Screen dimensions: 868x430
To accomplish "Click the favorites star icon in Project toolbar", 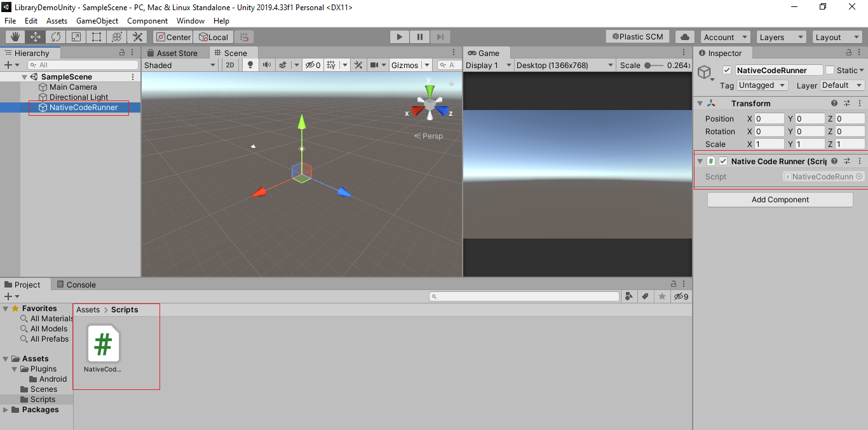I will pyautogui.click(x=662, y=296).
